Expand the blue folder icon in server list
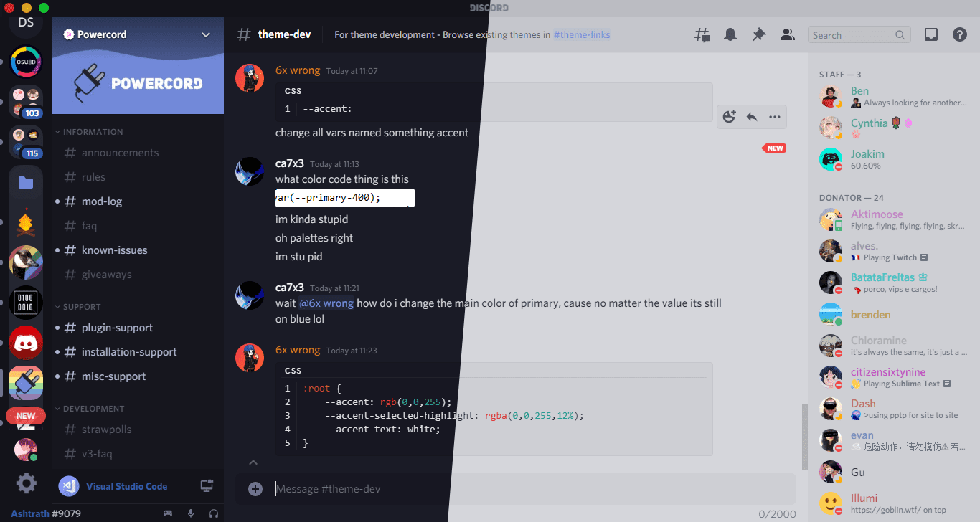The width and height of the screenshot is (980, 522). coord(26,183)
